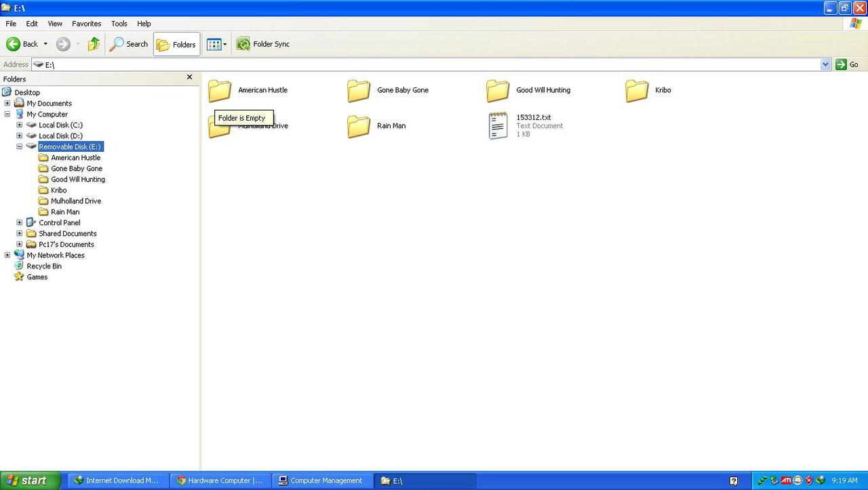
Task: Open the View menu
Action: tap(55, 24)
